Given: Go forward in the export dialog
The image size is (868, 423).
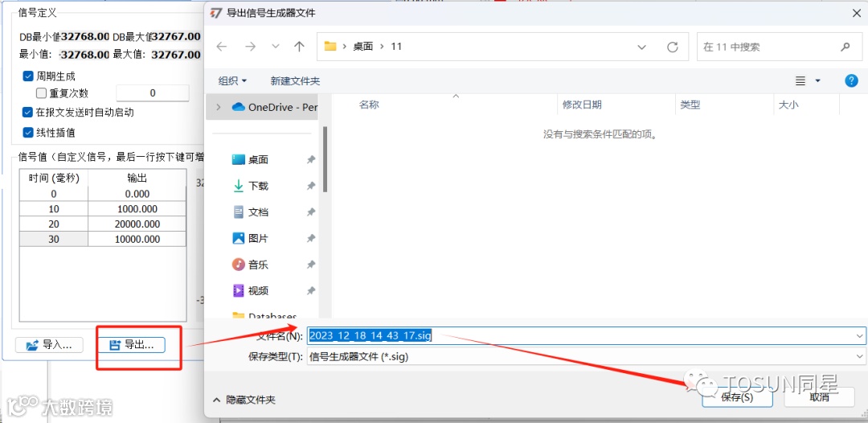Looking at the screenshot, I should coord(250,47).
